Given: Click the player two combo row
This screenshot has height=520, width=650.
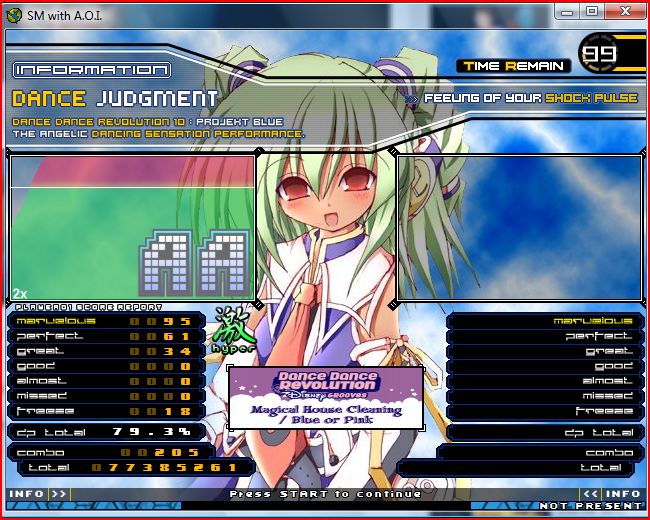Looking at the screenshot, I should pos(540,452).
